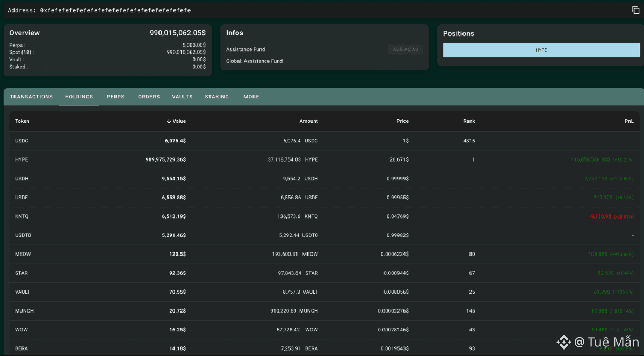Sort holdings by Rank header

469,121
